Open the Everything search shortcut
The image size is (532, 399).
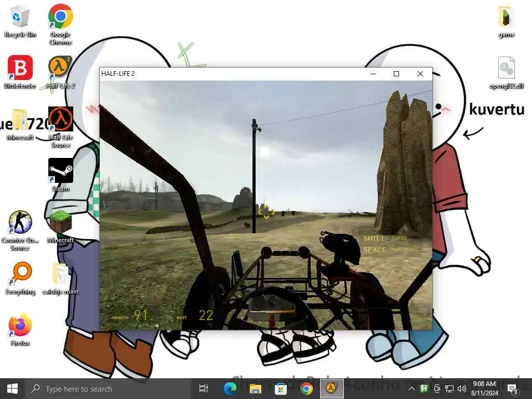click(20, 278)
